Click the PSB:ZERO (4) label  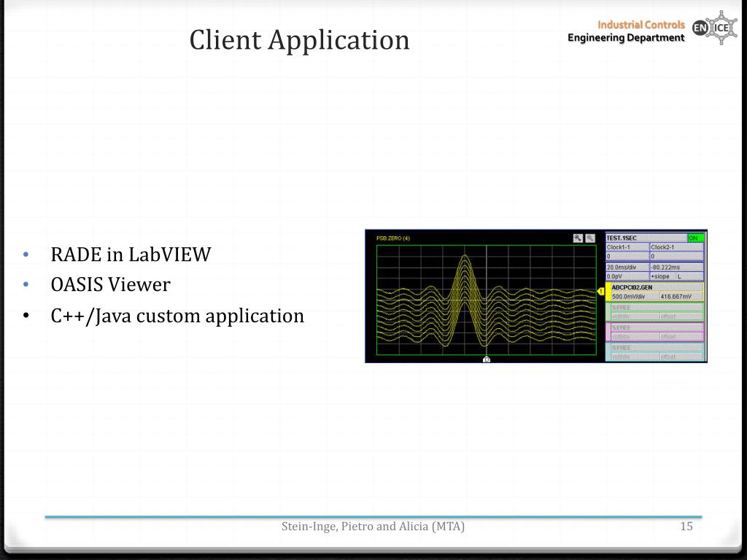tap(393, 238)
